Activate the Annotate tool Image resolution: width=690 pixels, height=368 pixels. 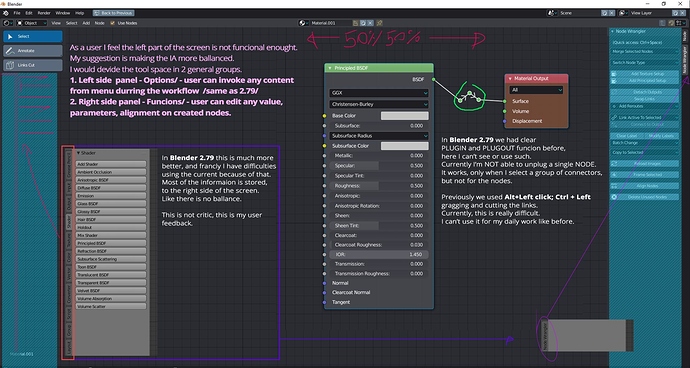coord(33,51)
